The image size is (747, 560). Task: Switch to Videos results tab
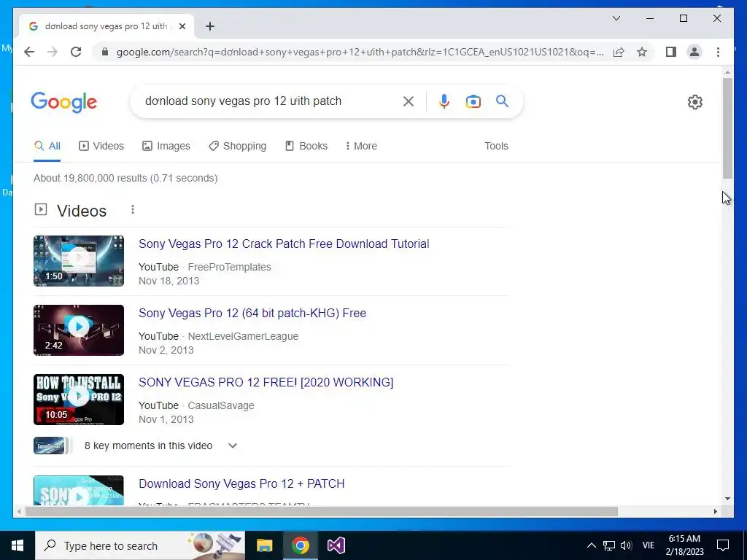point(101,146)
